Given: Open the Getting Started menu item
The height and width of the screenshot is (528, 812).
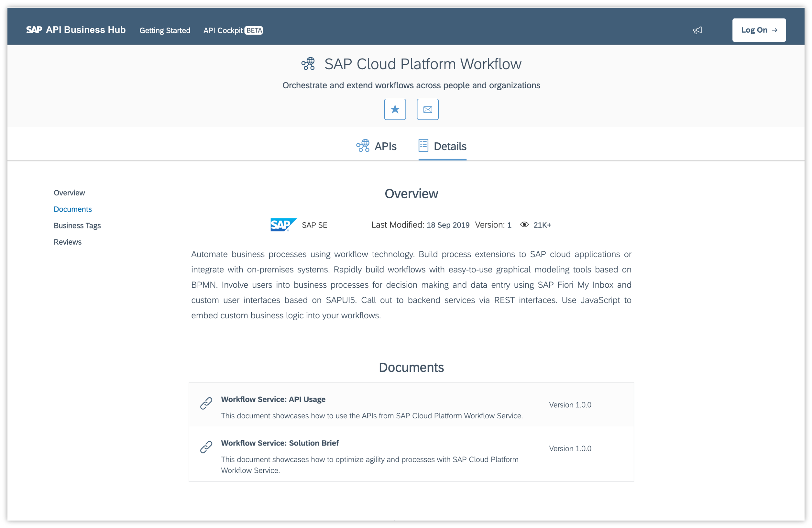Looking at the screenshot, I should 165,30.
